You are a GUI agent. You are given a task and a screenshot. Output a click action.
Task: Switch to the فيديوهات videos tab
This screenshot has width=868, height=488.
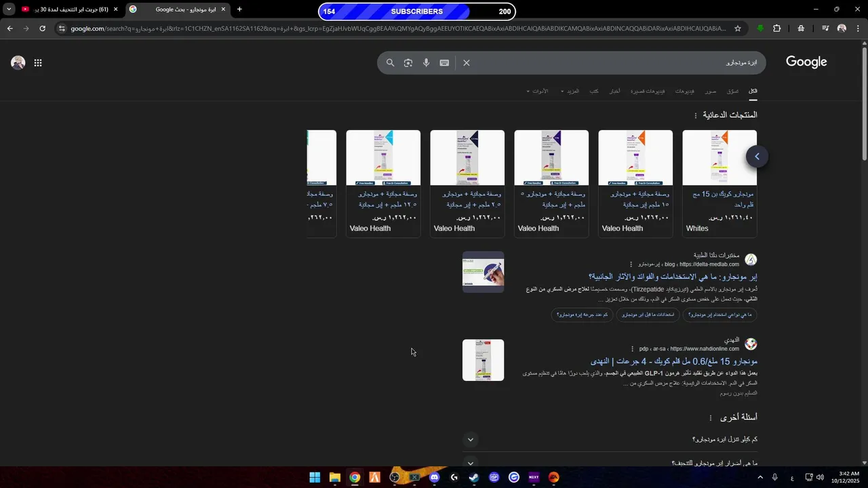[684, 91]
